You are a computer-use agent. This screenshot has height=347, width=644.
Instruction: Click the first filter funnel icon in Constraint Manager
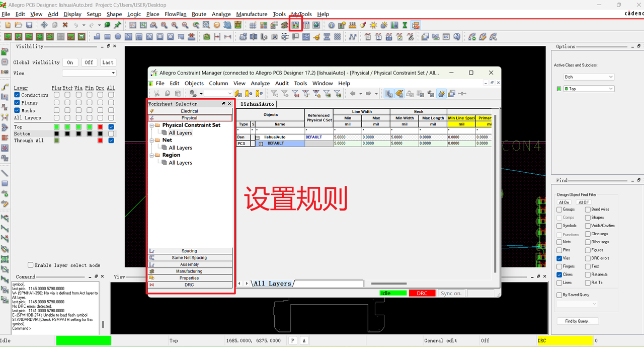(274, 93)
